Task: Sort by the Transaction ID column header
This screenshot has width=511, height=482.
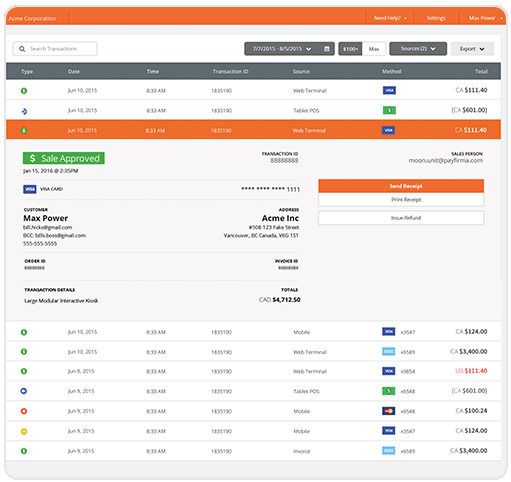Action: pyautogui.click(x=230, y=71)
